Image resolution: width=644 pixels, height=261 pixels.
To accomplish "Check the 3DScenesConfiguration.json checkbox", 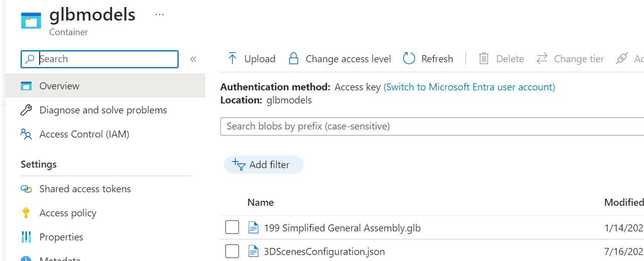I will click(x=232, y=251).
